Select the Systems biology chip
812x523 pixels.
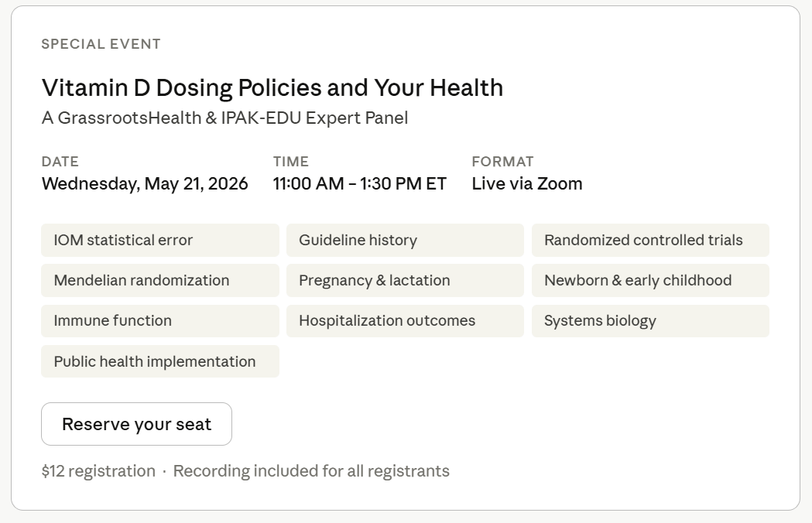pos(650,320)
